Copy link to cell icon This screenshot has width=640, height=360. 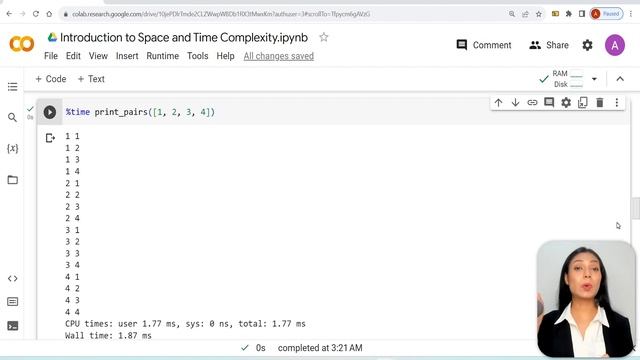coord(532,103)
